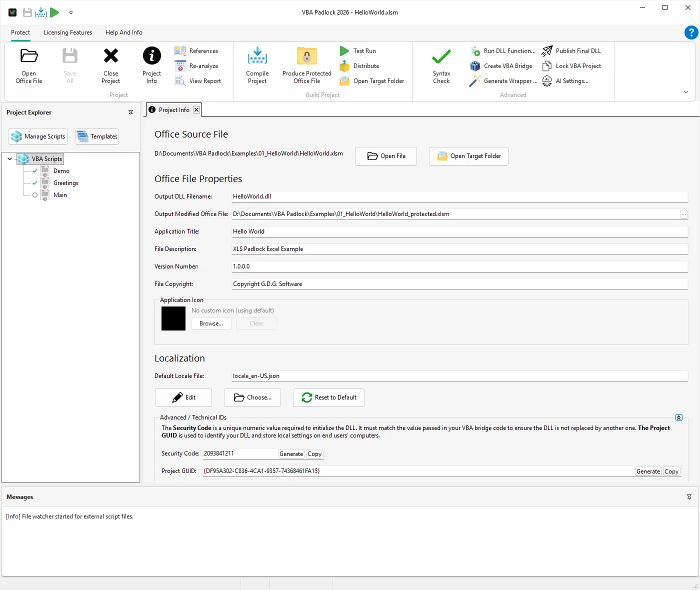
Task: Click the green run icon in title bar
Action: [x=54, y=12]
